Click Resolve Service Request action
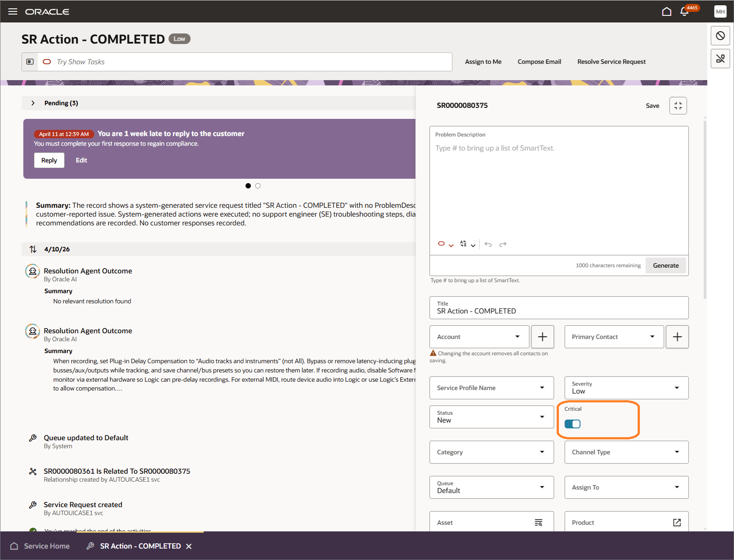Screen dimensions: 734x560 click(611, 62)
